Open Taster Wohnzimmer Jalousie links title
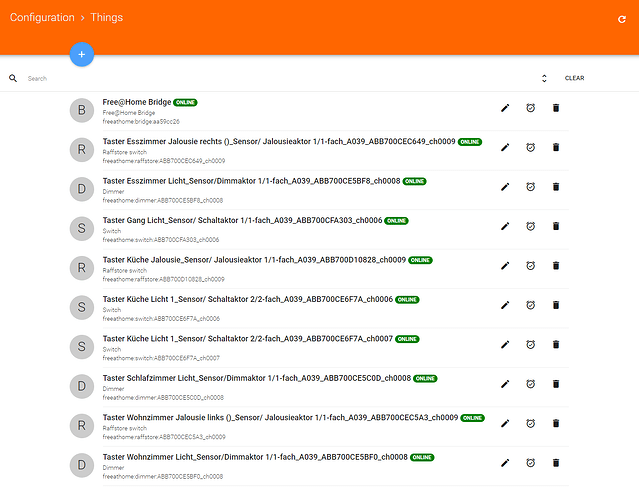 coord(280,418)
